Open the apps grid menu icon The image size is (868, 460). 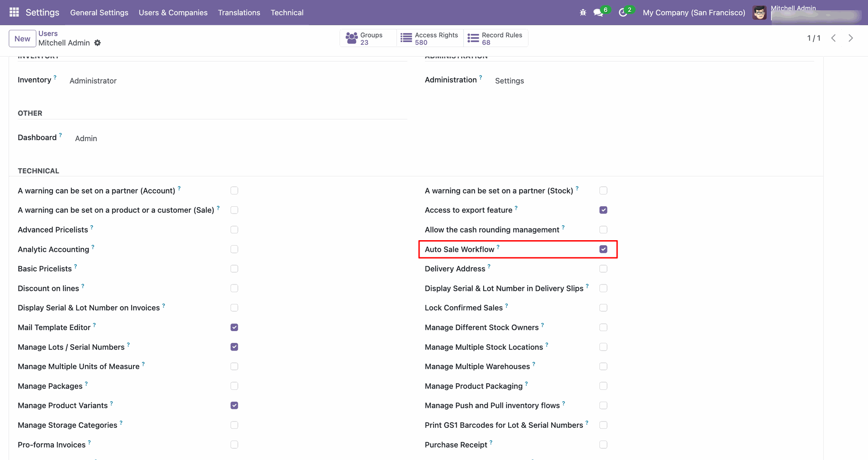click(x=14, y=12)
